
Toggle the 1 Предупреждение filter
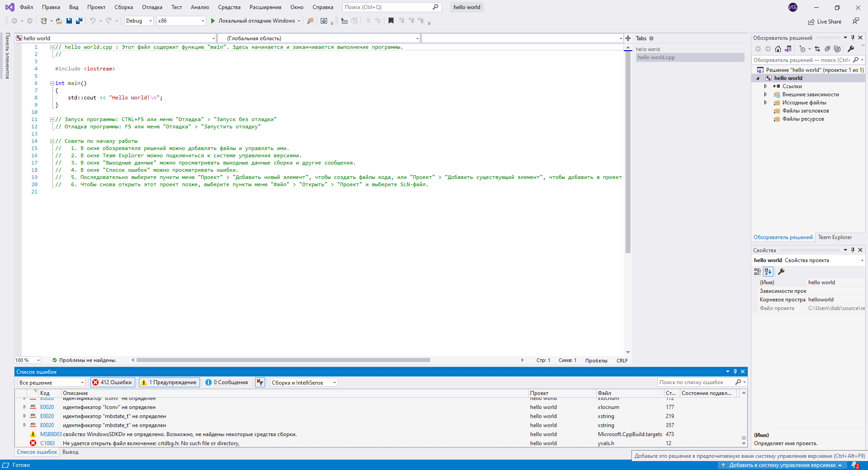(x=169, y=382)
